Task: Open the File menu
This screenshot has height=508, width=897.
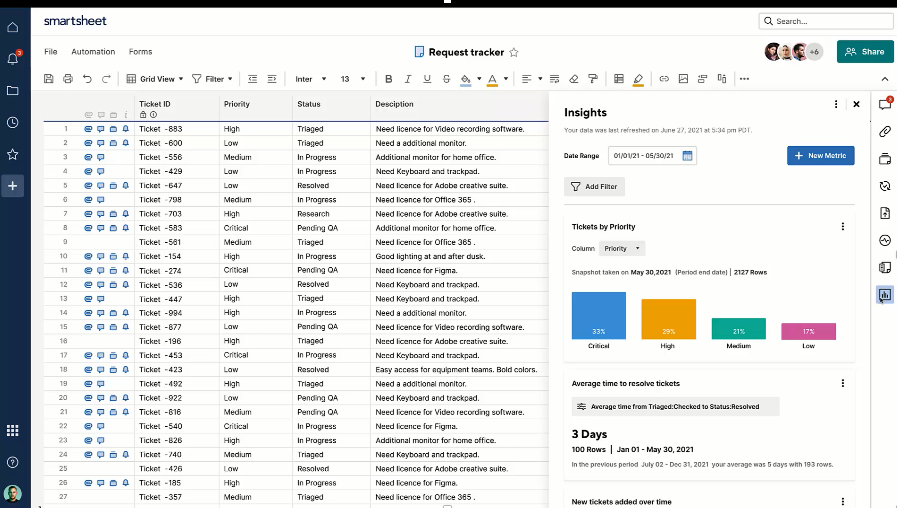Action: click(x=51, y=51)
